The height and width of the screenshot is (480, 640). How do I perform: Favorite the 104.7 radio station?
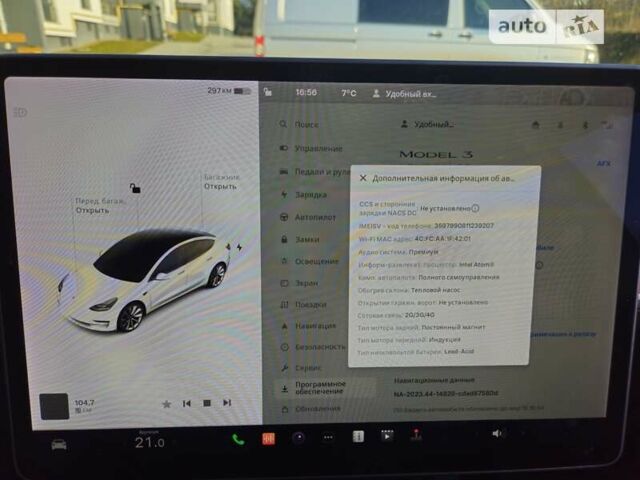pyautogui.click(x=166, y=404)
